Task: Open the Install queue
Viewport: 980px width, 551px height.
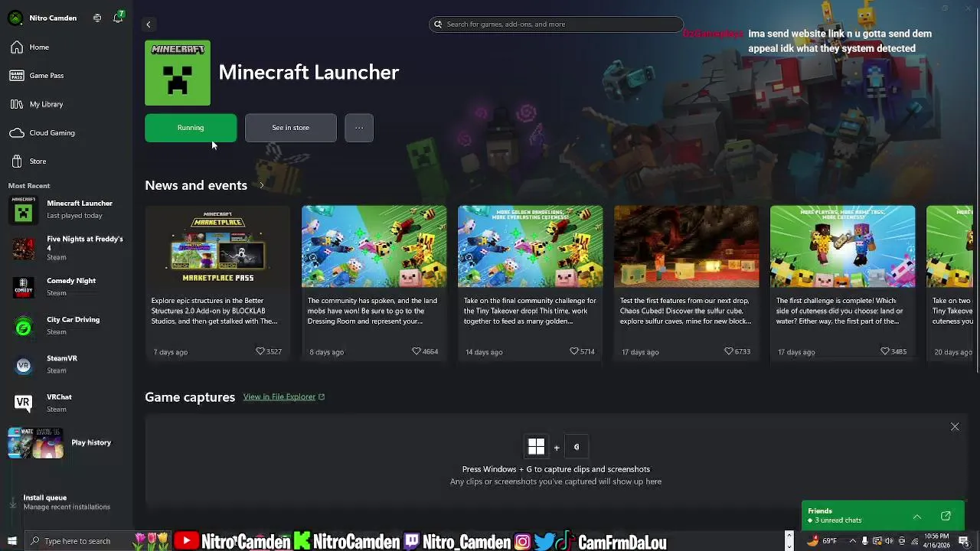Action: click(67, 502)
